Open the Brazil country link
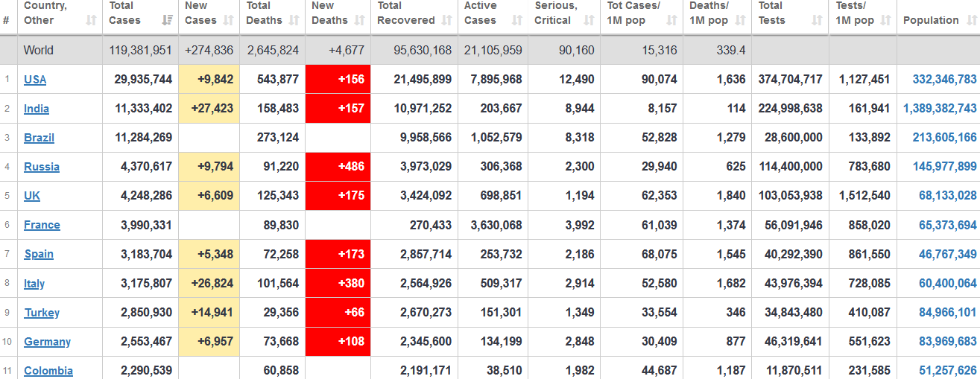 pyautogui.click(x=39, y=138)
